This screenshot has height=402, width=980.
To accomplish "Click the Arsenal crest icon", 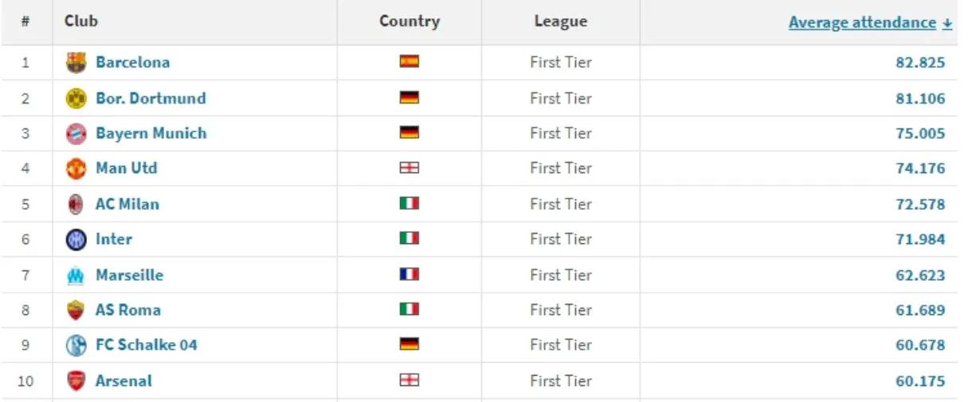I will click(x=76, y=381).
